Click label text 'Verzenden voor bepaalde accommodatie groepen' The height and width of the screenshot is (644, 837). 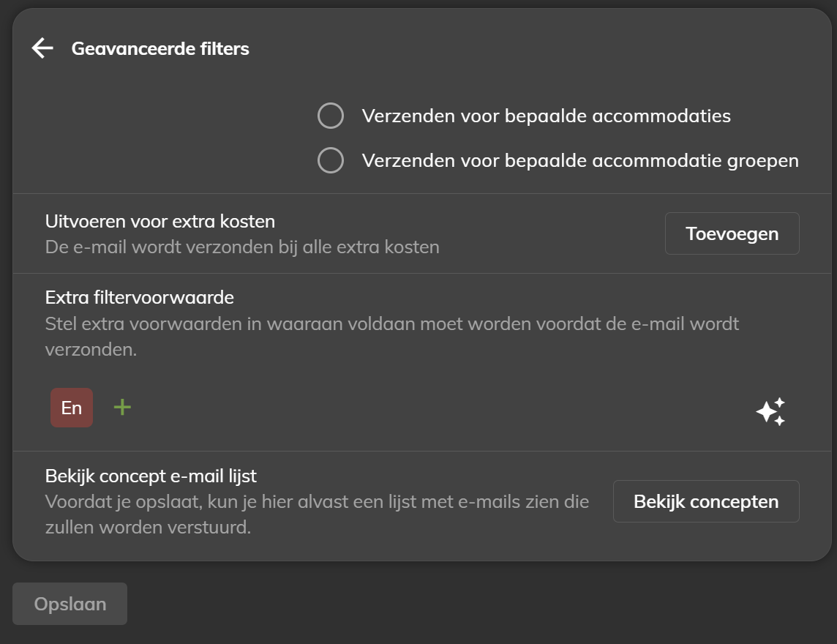click(x=580, y=160)
